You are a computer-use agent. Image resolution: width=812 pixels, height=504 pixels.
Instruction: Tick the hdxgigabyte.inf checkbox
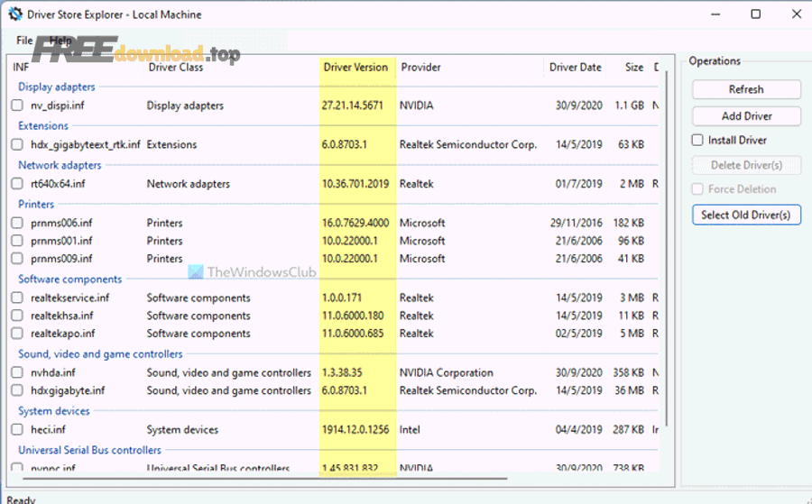[17, 390]
